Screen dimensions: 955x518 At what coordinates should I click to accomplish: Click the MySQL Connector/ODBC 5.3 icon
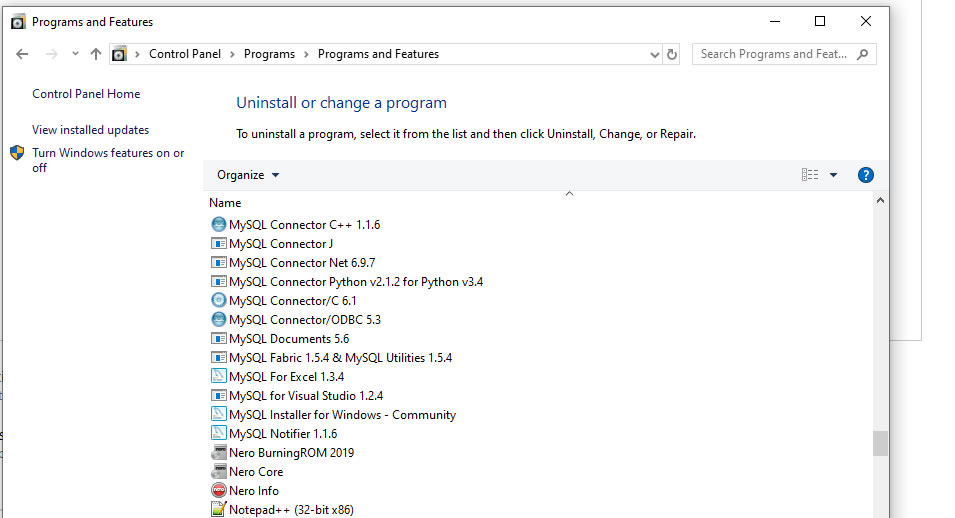click(x=219, y=319)
